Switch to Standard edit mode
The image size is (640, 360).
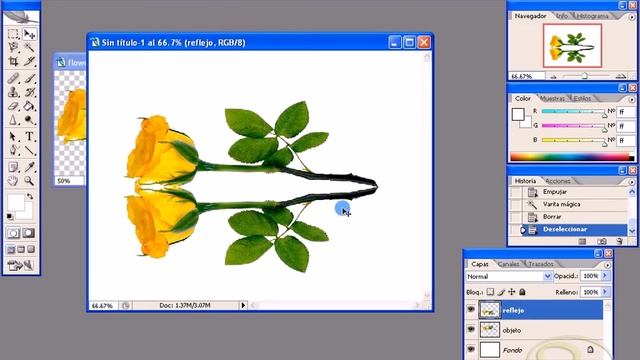[13, 233]
